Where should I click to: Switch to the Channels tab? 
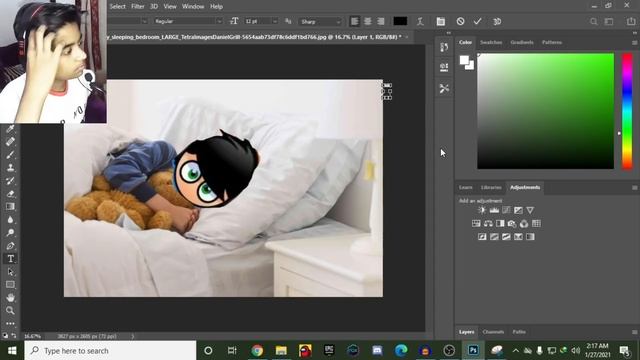coord(493,332)
